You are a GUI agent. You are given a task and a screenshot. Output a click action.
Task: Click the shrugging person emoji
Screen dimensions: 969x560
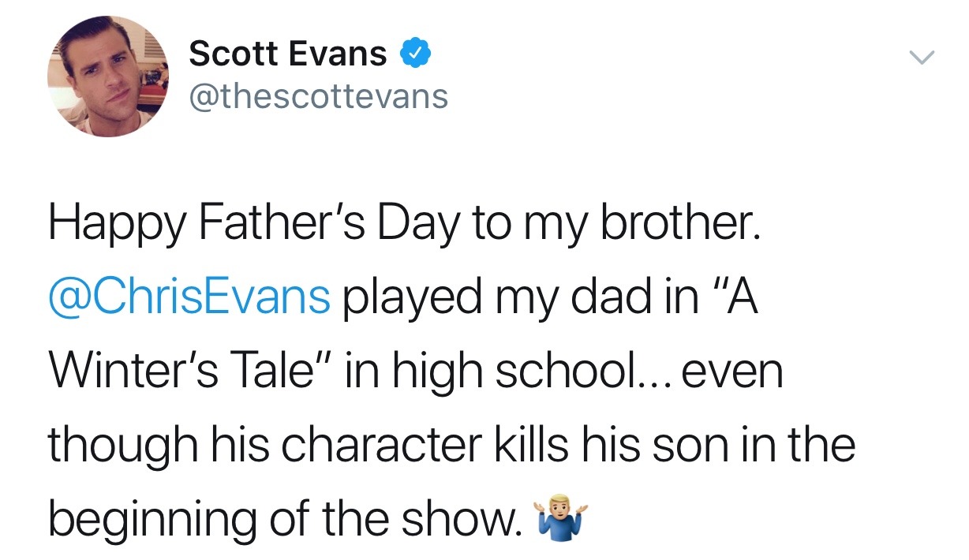tap(563, 516)
